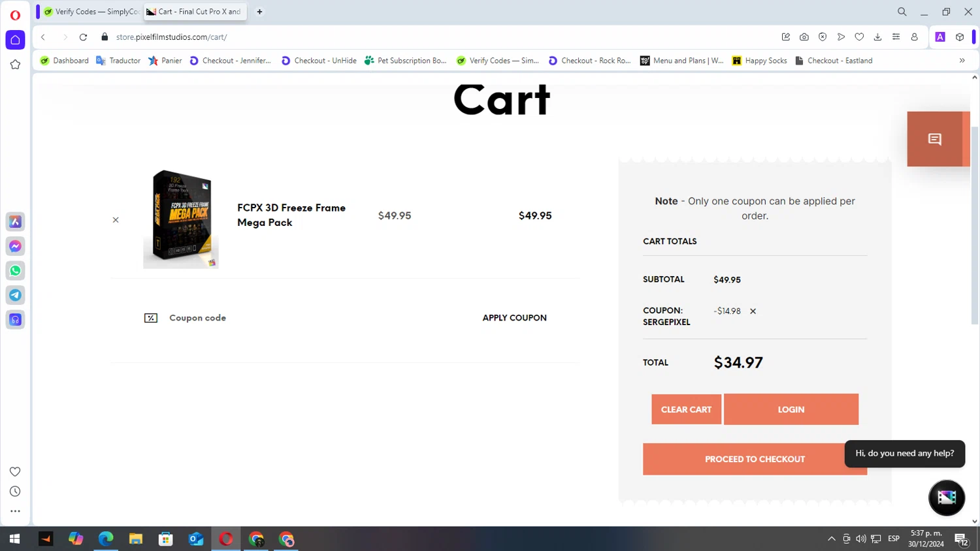Click PROCEED TO CHECKOUT
The width and height of the screenshot is (980, 551).
pos(755,459)
